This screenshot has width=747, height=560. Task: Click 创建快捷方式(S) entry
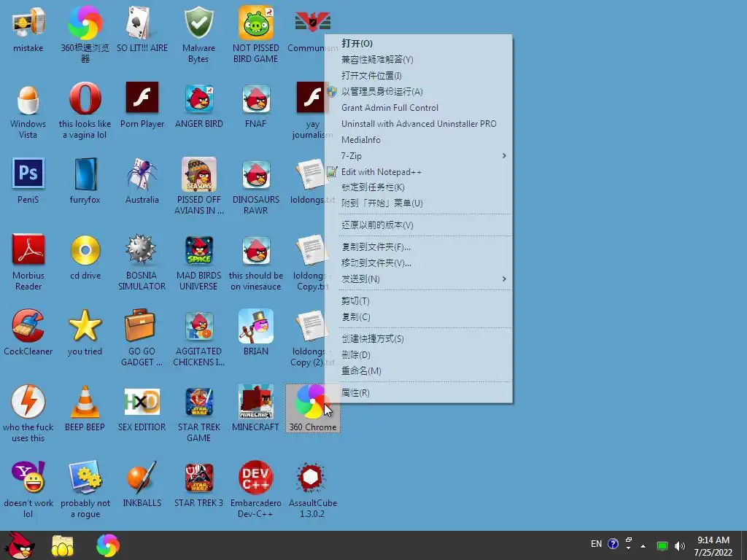click(x=418, y=338)
